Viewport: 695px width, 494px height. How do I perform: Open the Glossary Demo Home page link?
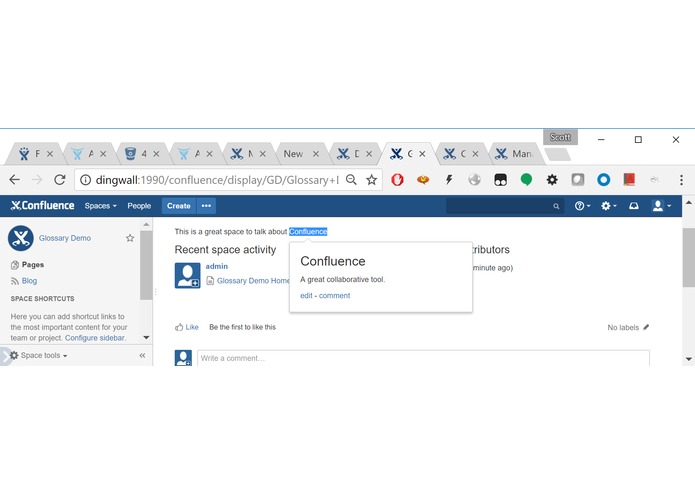[253, 280]
